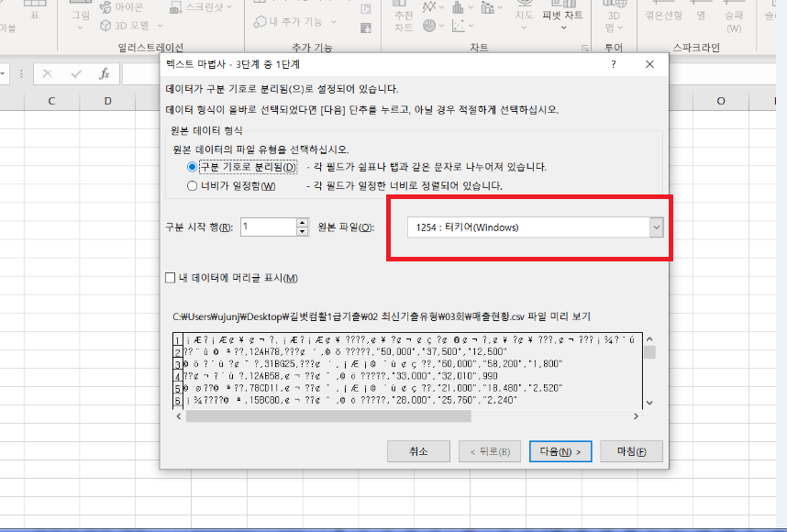The width and height of the screenshot is (787, 532).
Task: Click the 3D 맵 icon
Action: [614, 20]
